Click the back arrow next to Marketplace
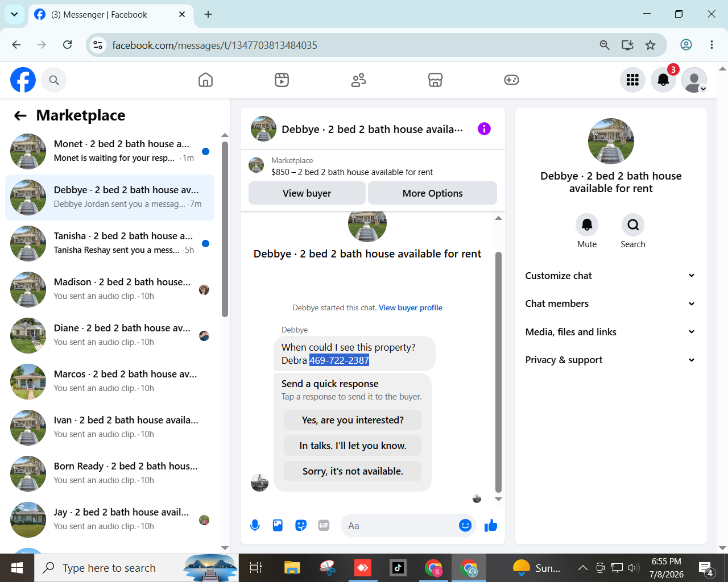The height and width of the screenshot is (582, 728). [20, 116]
